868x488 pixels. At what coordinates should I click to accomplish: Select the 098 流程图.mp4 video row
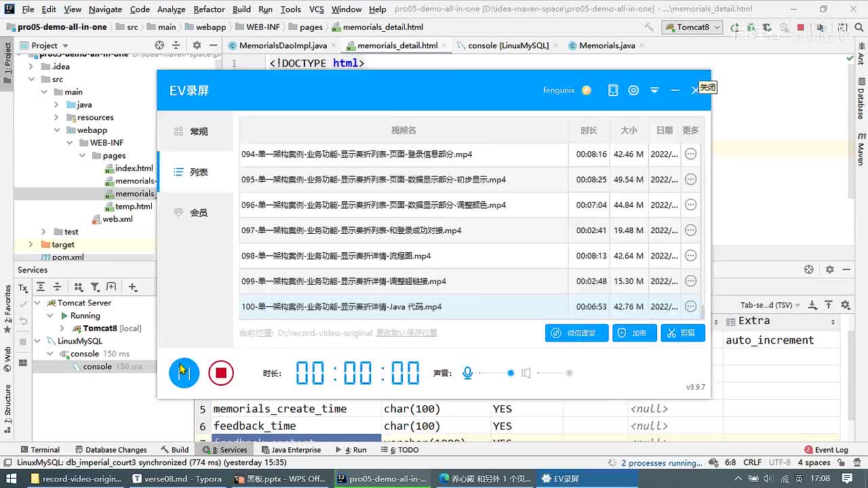[469, 256]
